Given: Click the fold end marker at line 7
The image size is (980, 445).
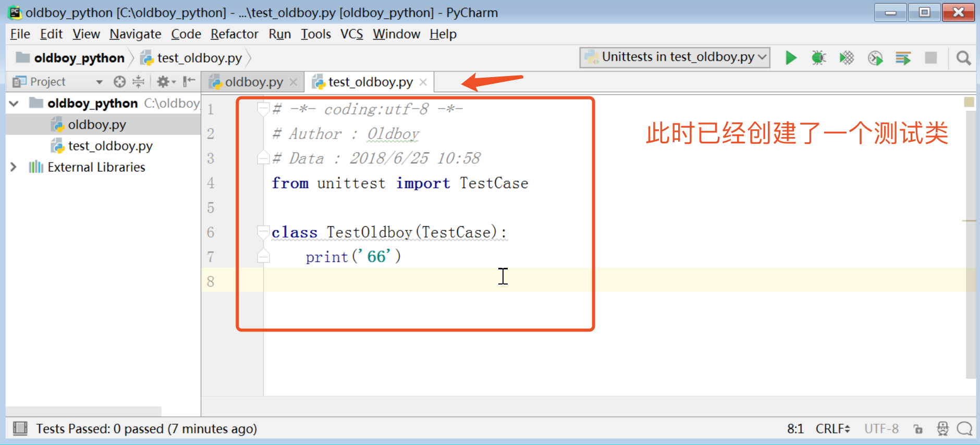Looking at the screenshot, I should tap(263, 256).
